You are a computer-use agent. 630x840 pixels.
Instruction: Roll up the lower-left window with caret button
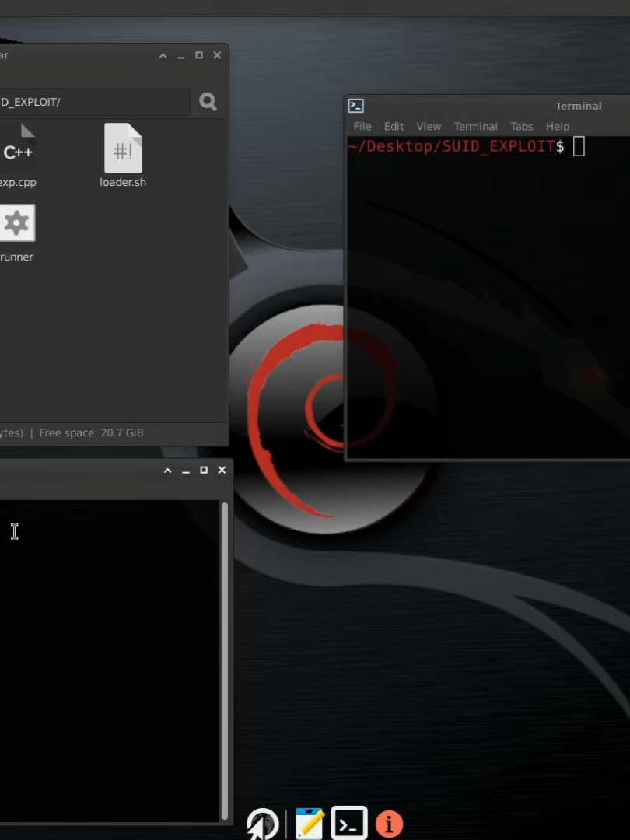coord(168,471)
